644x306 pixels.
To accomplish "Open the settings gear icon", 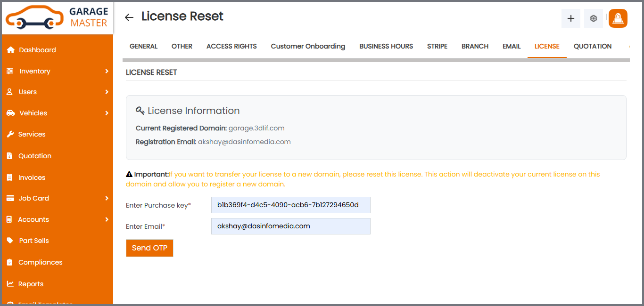I will [593, 18].
